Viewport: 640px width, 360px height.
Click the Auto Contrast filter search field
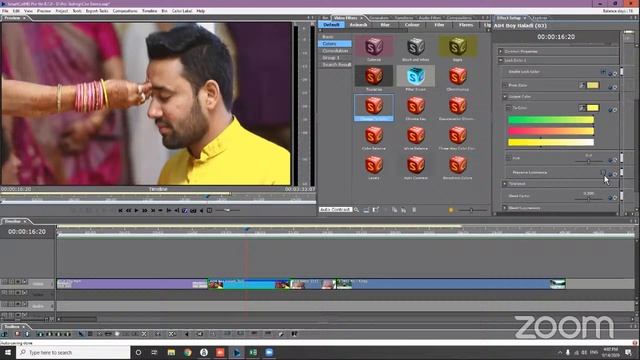pyautogui.click(x=335, y=210)
